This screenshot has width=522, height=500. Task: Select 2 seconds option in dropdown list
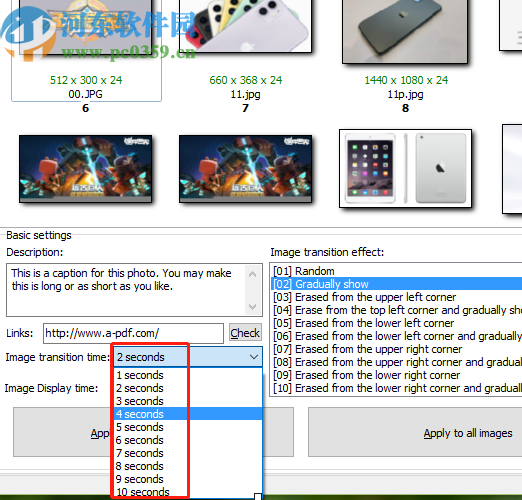click(188, 388)
